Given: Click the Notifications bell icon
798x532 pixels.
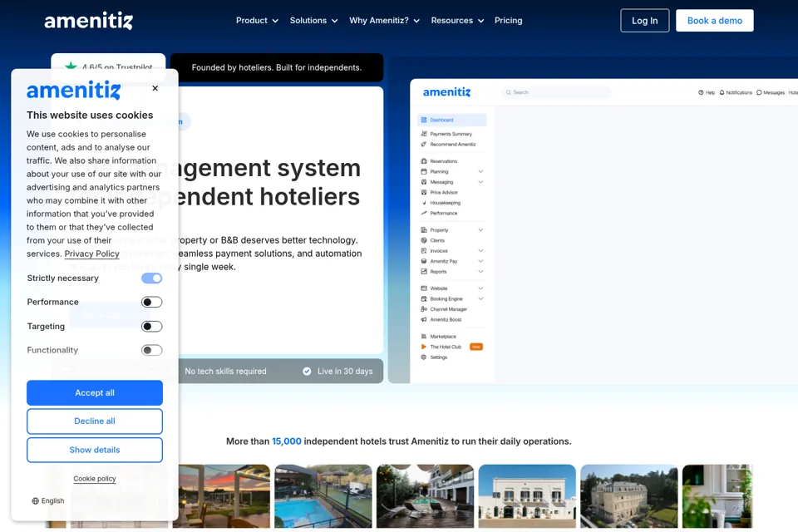Looking at the screenshot, I should (722, 92).
